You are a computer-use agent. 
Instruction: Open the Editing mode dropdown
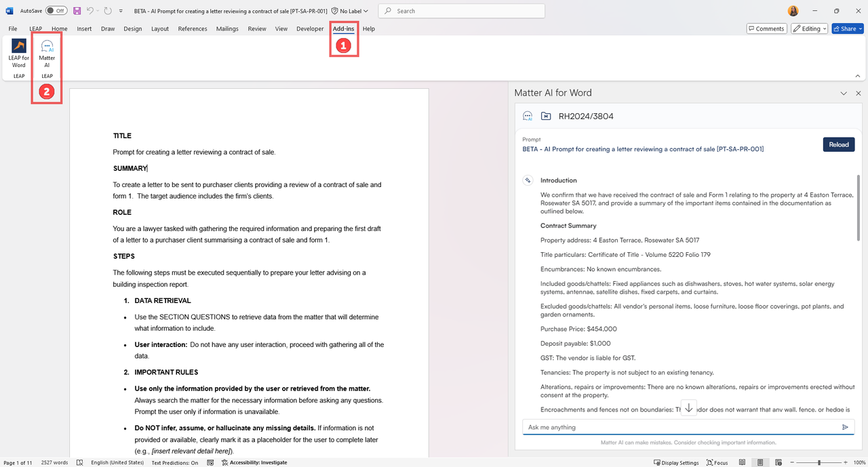click(x=809, y=28)
